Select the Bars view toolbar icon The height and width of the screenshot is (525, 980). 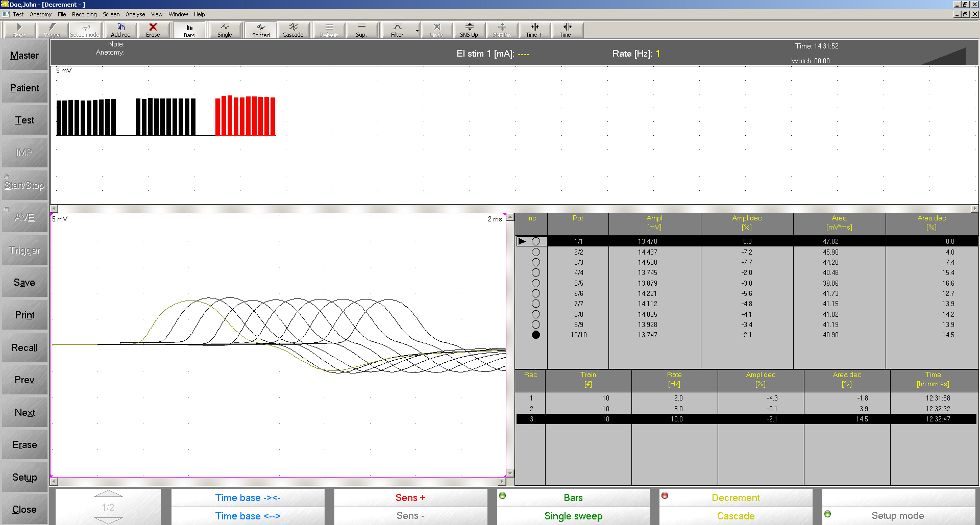point(189,30)
